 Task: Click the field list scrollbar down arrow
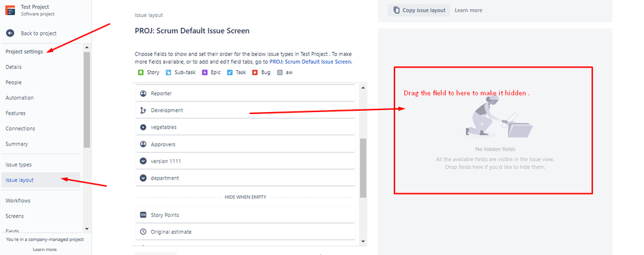363,241
